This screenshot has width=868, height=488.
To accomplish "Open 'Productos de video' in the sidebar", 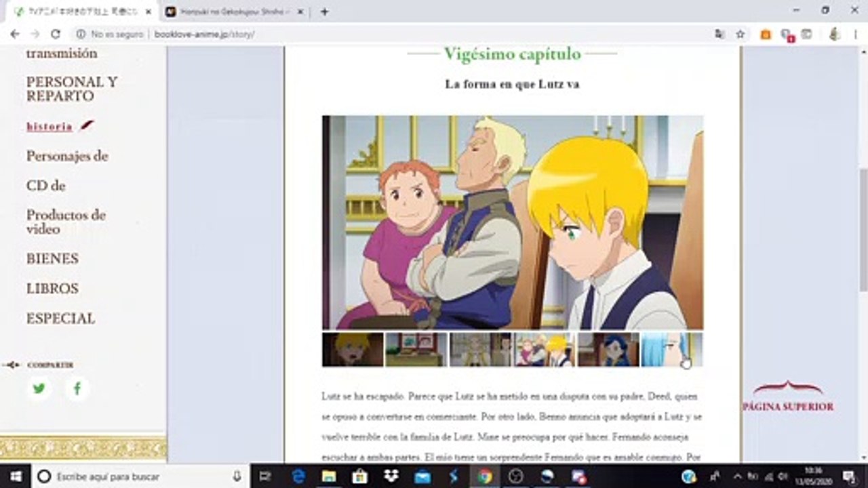I will coord(66,222).
